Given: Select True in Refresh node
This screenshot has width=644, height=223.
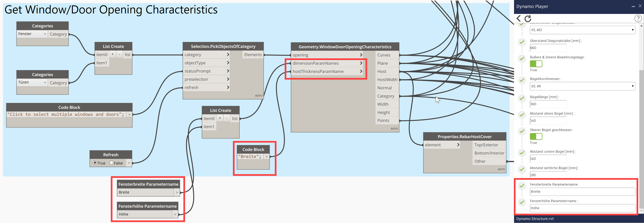Looking at the screenshot, I should (95, 163).
